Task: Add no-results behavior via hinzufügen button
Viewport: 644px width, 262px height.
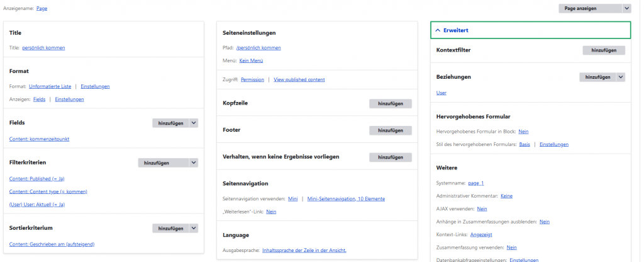Action: [390, 157]
